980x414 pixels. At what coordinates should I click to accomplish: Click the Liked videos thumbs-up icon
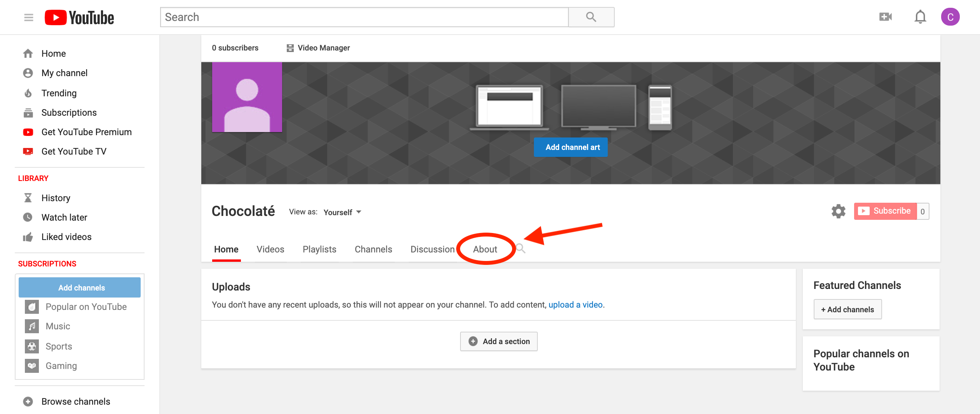pos(28,237)
